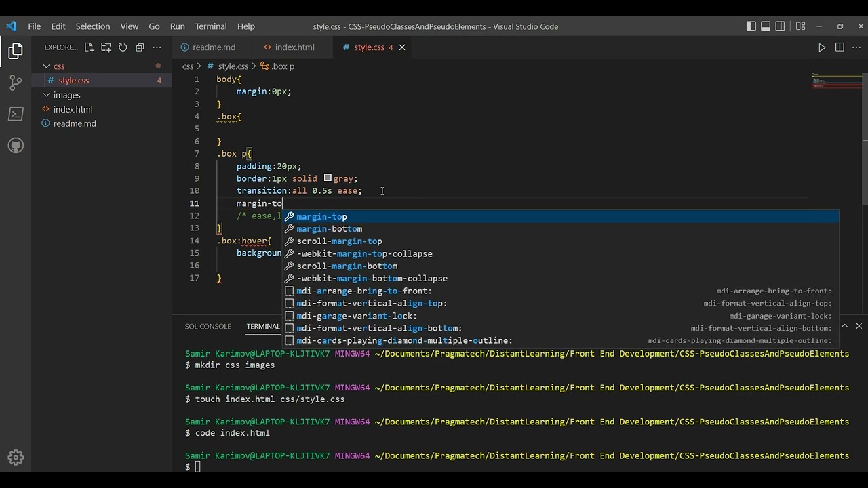Choose mdi-format-vertical-align-bottom snippet suggestion
Image resolution: width=868 pixels, height=488 pixels.
[560, 328]
